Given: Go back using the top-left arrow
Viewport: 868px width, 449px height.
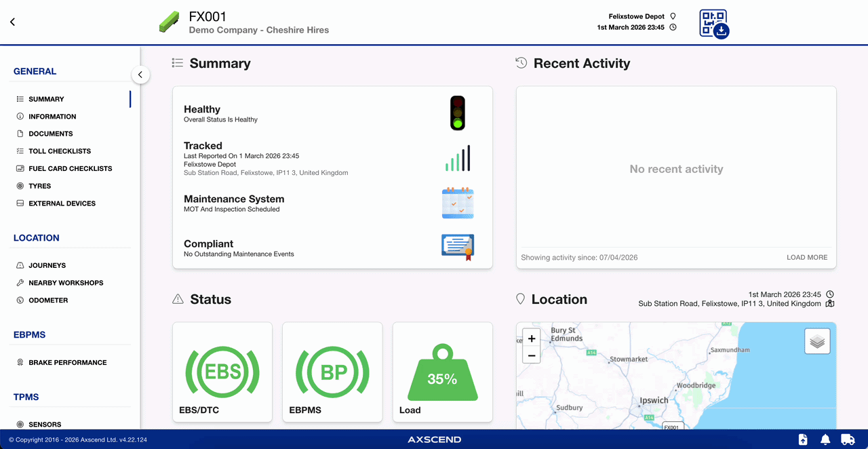Looking at the screenshot, I should [x=12, y=22].
